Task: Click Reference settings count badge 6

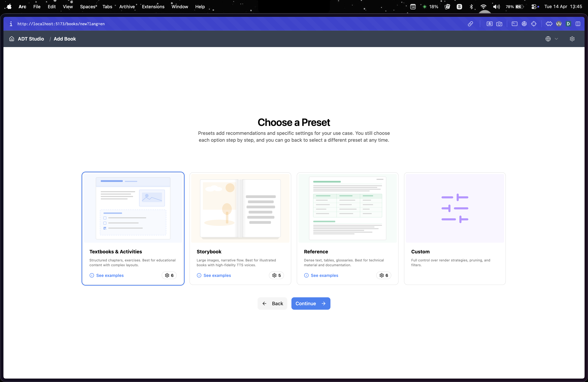Action: coord(383,275)
